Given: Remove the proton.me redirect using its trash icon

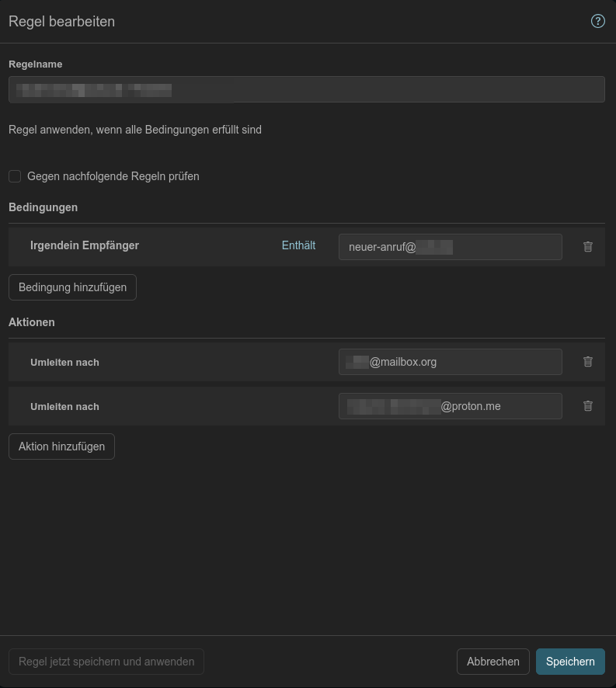Looking at the screenshot, I should tap(588, 406).
